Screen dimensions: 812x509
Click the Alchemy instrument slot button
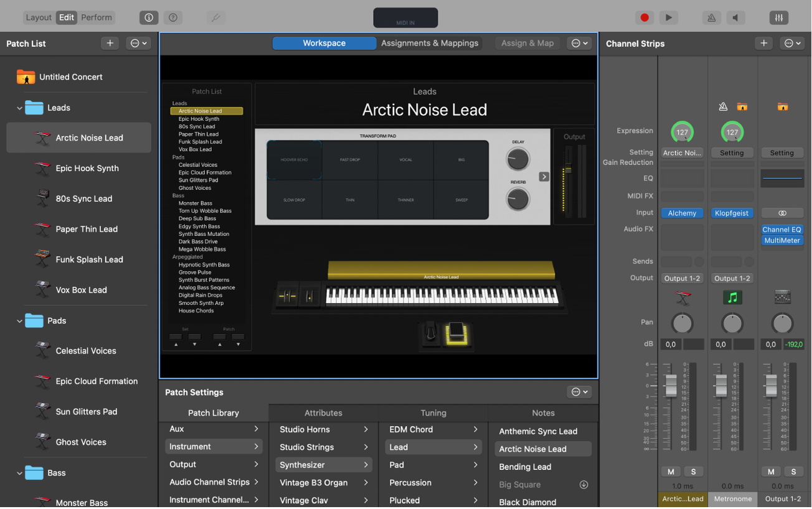682,213
